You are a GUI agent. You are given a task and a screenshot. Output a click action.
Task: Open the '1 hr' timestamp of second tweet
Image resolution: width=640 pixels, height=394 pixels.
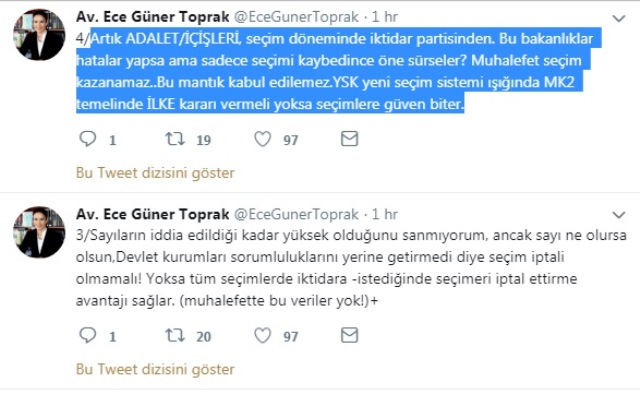[384, 214]
